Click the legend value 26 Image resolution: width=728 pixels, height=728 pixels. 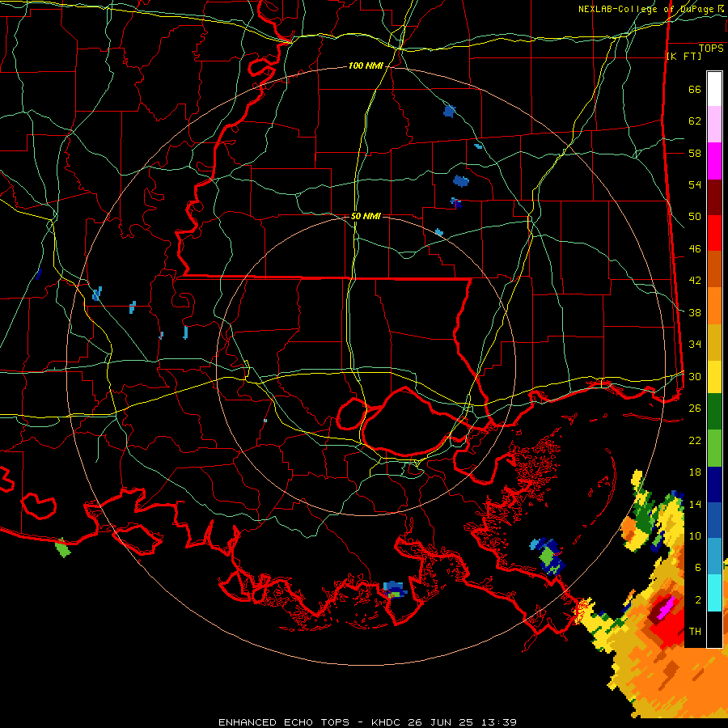tap(695, 408)
